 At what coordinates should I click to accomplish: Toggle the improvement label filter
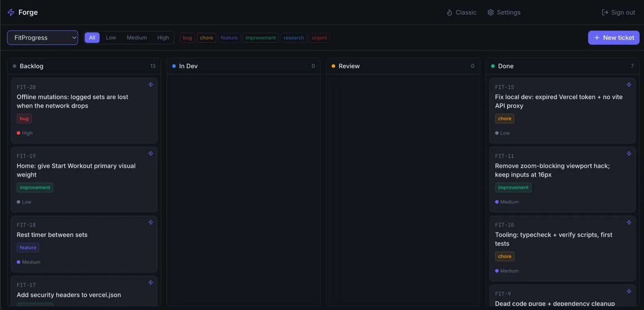pyautogui.click(x=260, y=38)
